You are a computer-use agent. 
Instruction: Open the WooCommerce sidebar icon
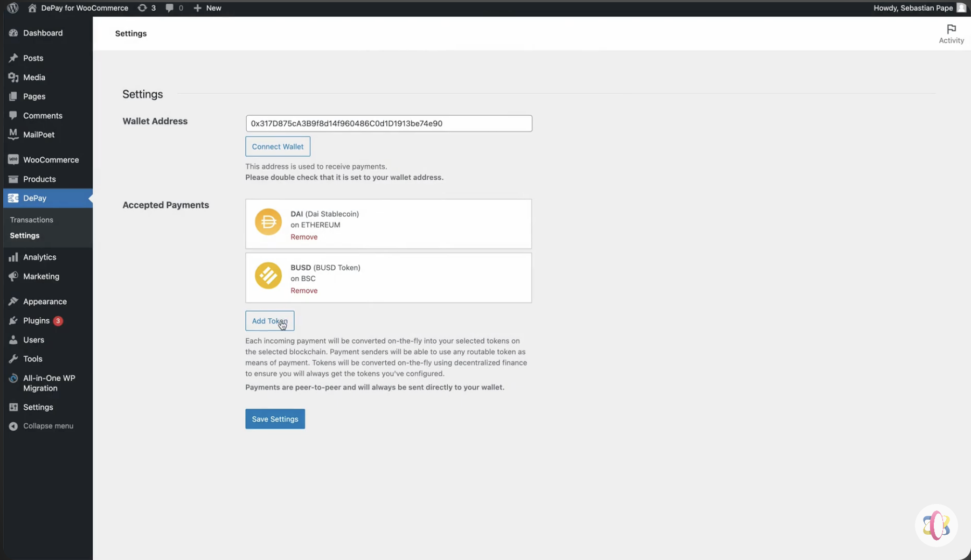coord(13,159)
